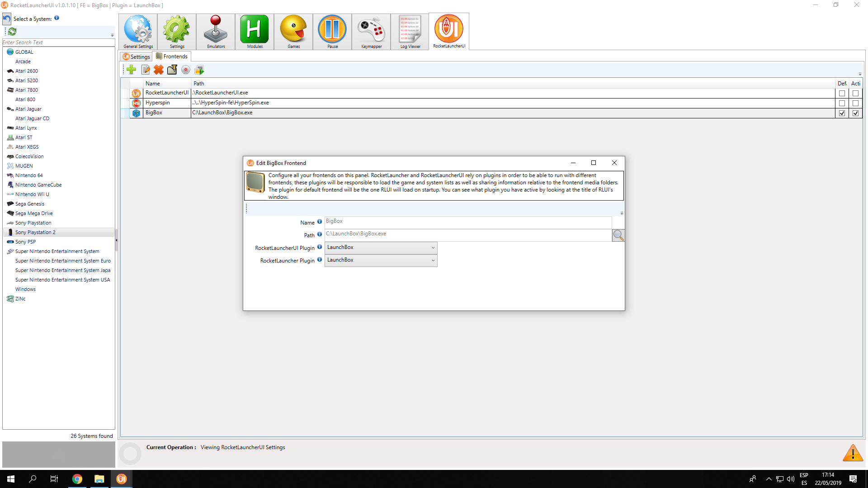Viewport: 868px width, 488px height.
Task: Open the Emulators joystick tab
Action: pyautogui.click(x=216, y=32)
